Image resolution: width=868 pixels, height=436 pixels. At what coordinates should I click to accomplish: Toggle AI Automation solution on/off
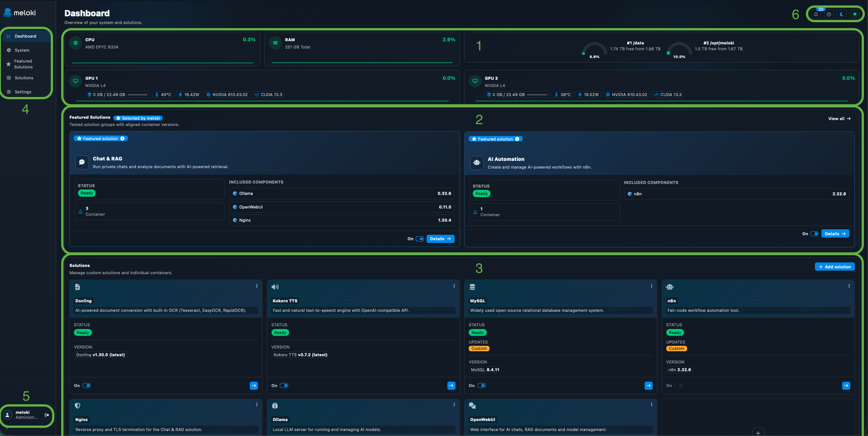tap(815, 234)
